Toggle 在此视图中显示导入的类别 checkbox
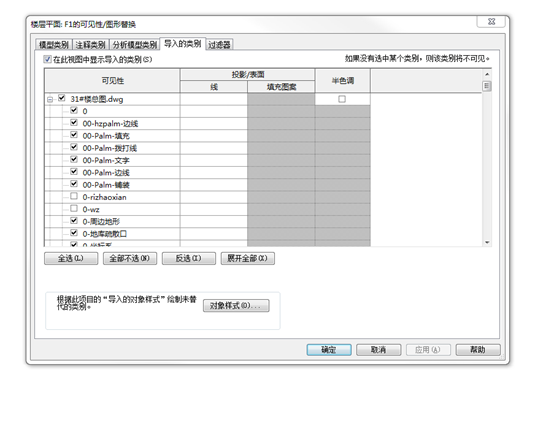 tap(47, 59)
